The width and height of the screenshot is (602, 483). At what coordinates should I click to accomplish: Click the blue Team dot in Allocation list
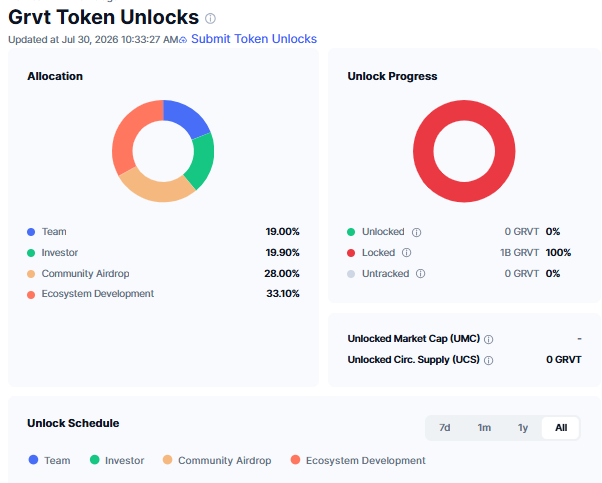coord(31,232)
